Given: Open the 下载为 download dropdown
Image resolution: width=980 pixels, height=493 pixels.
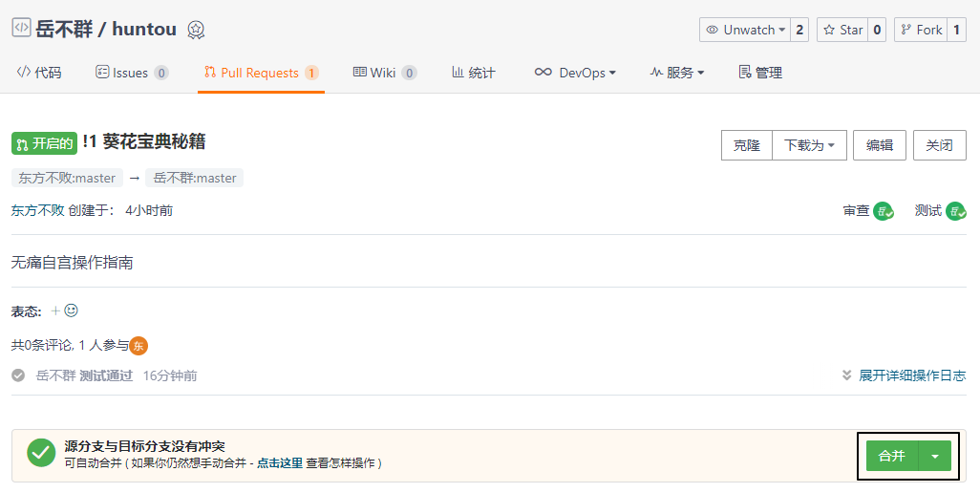Looking at the screenshot, I should (808, 145).
